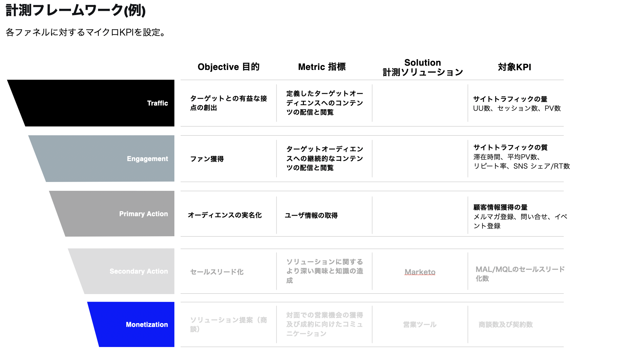
Task: Select the サイトトラフィックの量 KPI text
Action: [x=510, y=99]
